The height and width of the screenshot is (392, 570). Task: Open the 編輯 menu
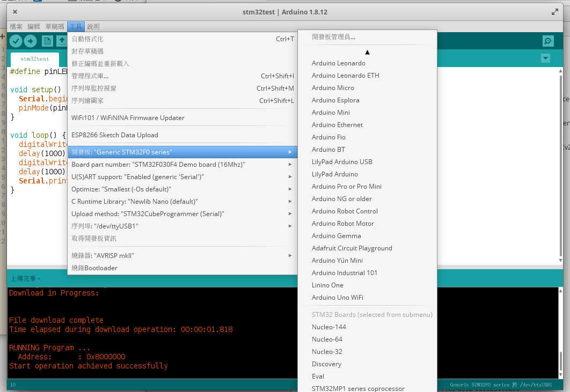(x=33, y=26)
